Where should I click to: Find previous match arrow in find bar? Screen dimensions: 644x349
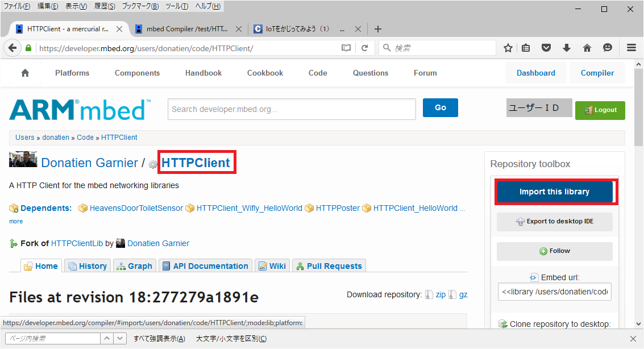107,338
